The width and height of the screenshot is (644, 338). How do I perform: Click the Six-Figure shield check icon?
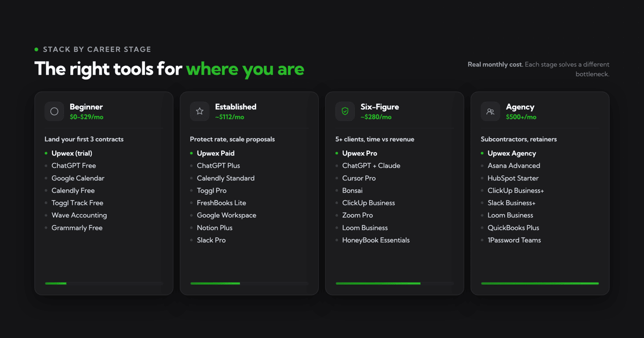point(345,112)
